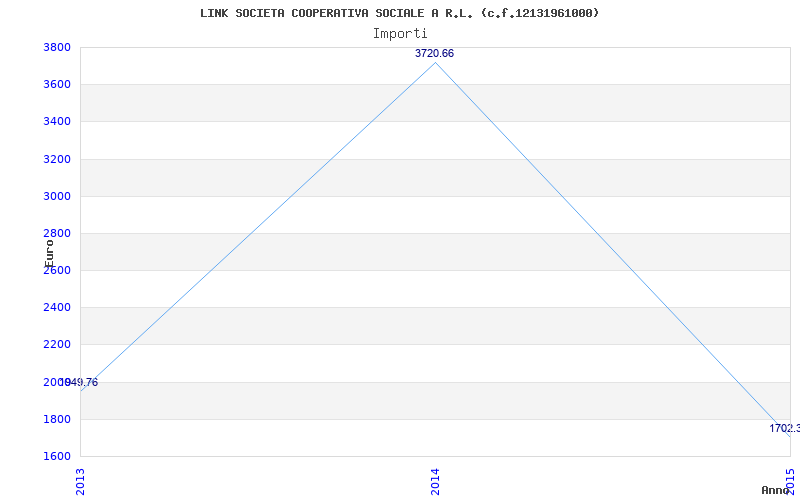800x500 pixels.
Task: Click the 3200 y-axis value
Action: 57,159
